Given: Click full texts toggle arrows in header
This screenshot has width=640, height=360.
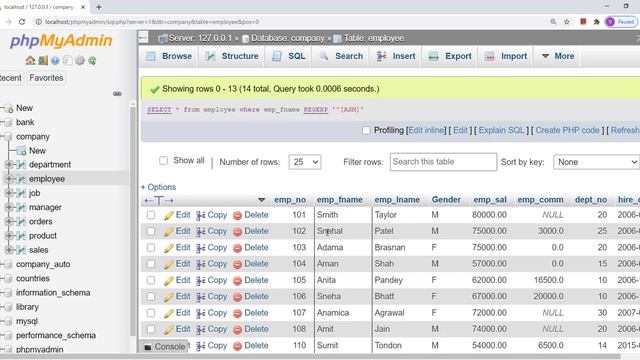Looking at the screenshot, I should (159, 200).
